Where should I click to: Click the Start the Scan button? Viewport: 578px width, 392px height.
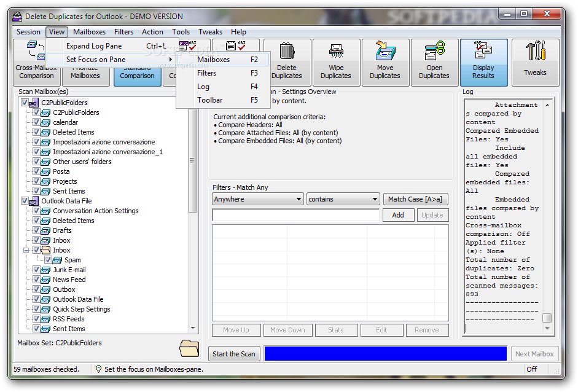234,354
